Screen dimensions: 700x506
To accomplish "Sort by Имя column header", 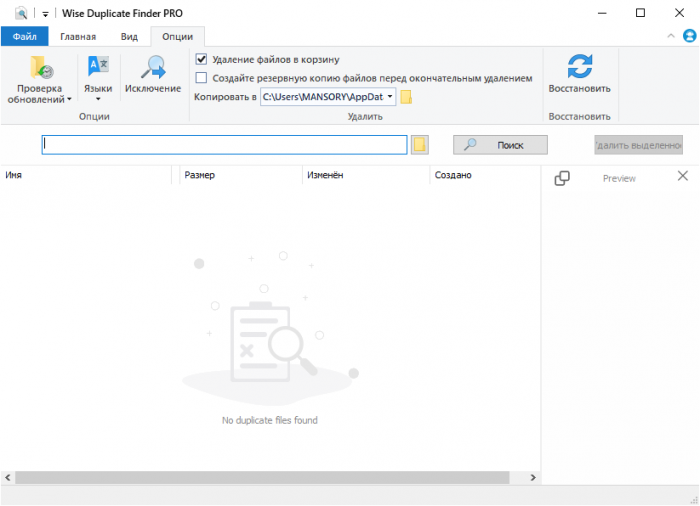I will (86, 175).
